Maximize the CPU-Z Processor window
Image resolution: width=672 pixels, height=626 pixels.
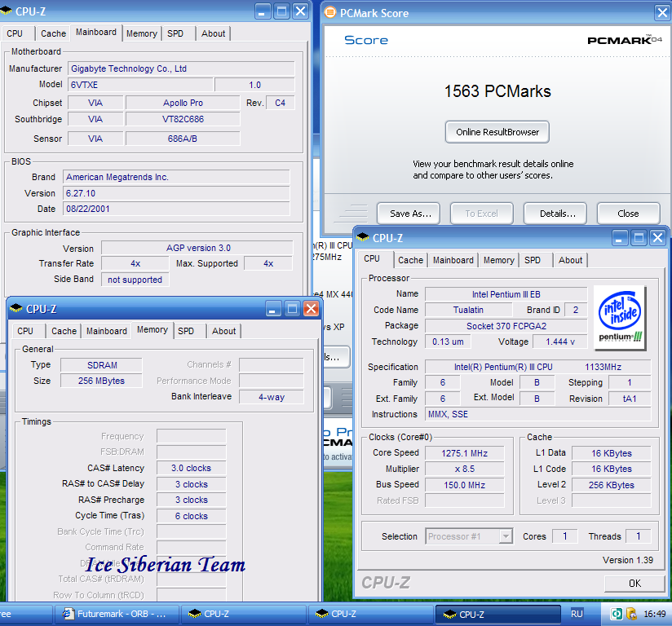point(639,237)
